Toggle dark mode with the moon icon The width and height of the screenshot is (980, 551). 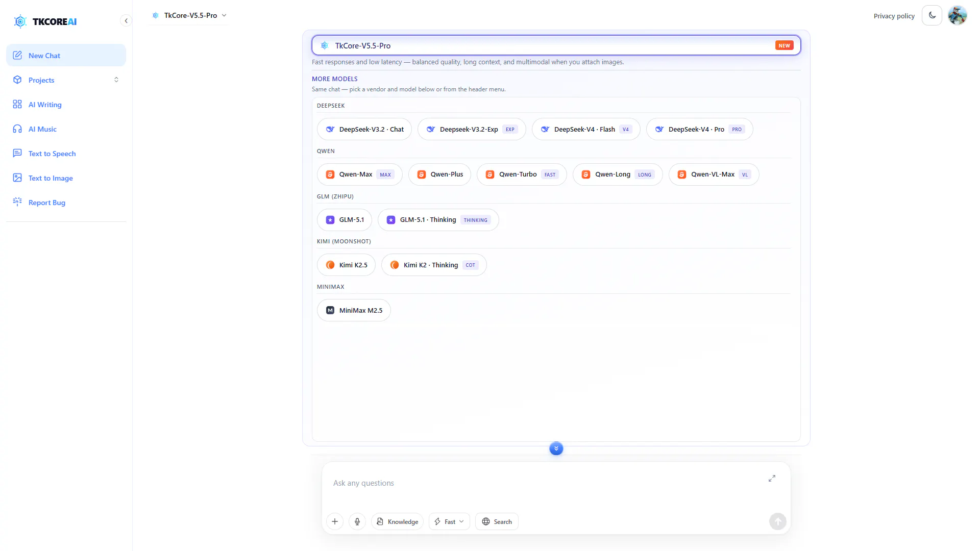932,16
